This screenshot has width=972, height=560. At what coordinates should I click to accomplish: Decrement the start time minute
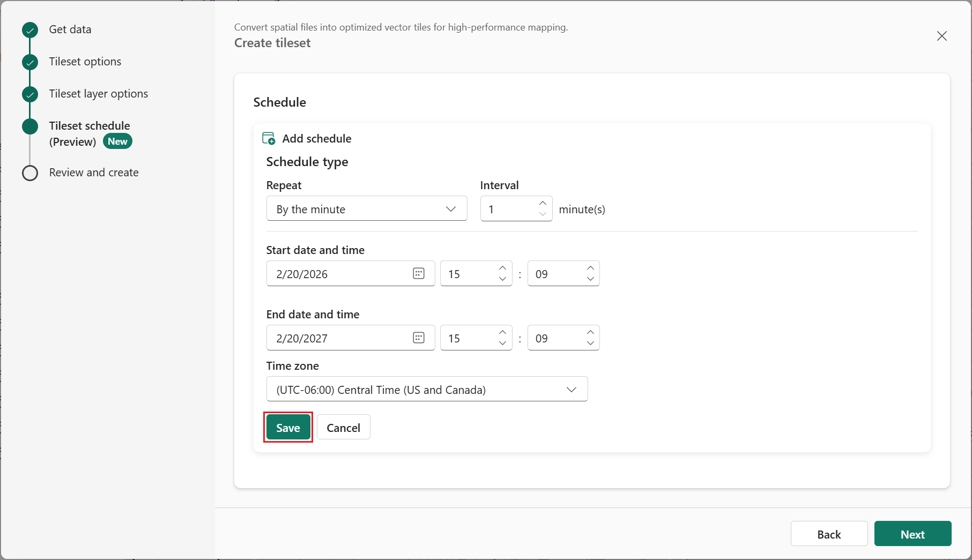coord(590,279)
